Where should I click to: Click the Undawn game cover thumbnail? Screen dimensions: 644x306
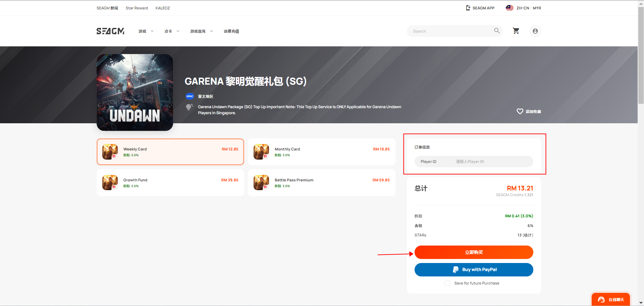[x=135, y=92]
